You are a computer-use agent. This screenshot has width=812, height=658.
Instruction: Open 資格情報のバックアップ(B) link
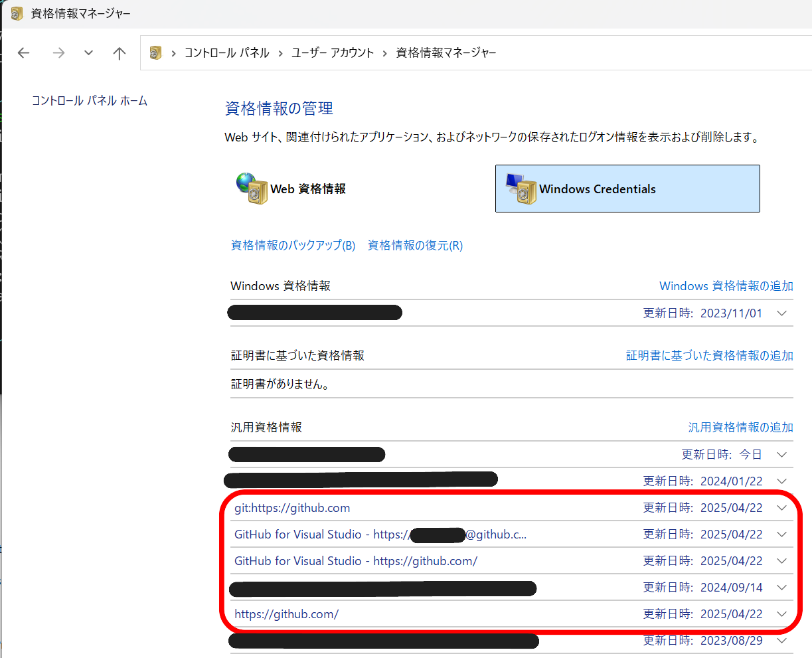click(293, 246)
